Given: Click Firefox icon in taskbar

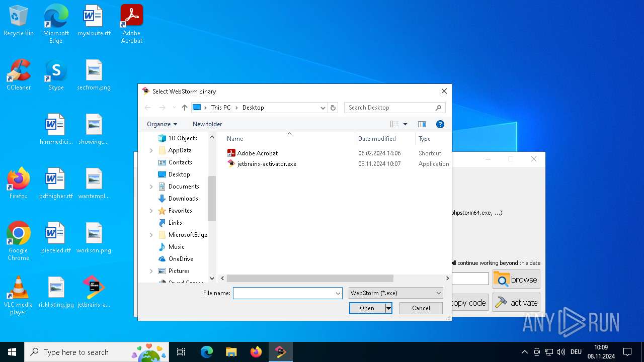Looking at the screenshot, I should click(256, 352).
